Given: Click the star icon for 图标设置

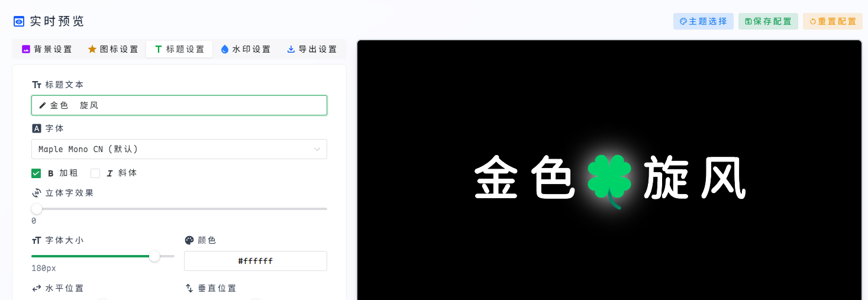Looking at the screenshot, I should coord(92,49).
